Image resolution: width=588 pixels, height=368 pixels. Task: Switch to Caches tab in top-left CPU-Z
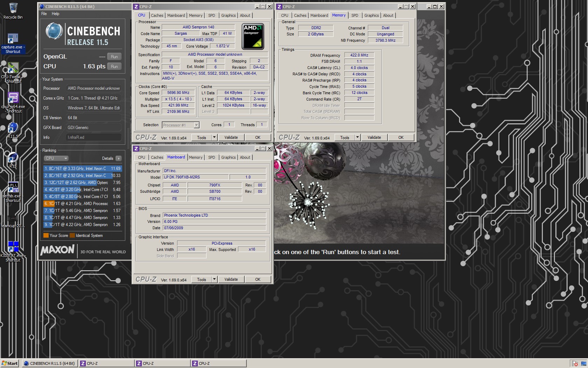157,15
